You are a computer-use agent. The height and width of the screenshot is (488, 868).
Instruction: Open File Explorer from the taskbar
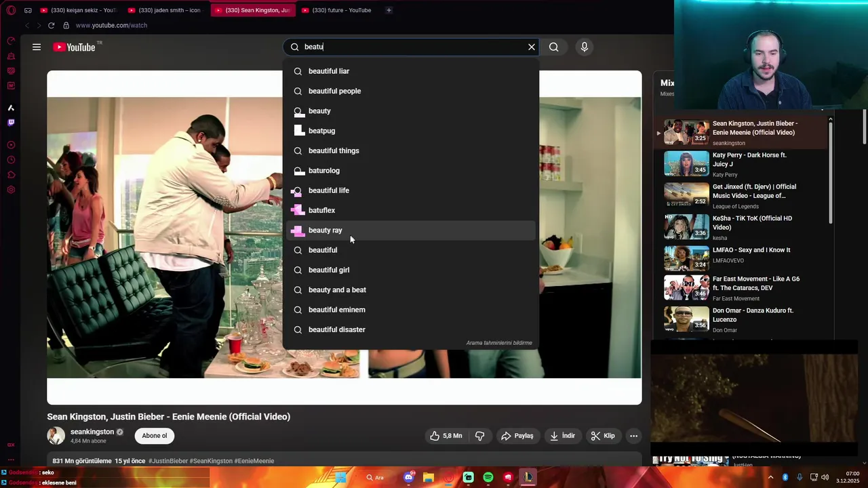(x=429, y=478)
